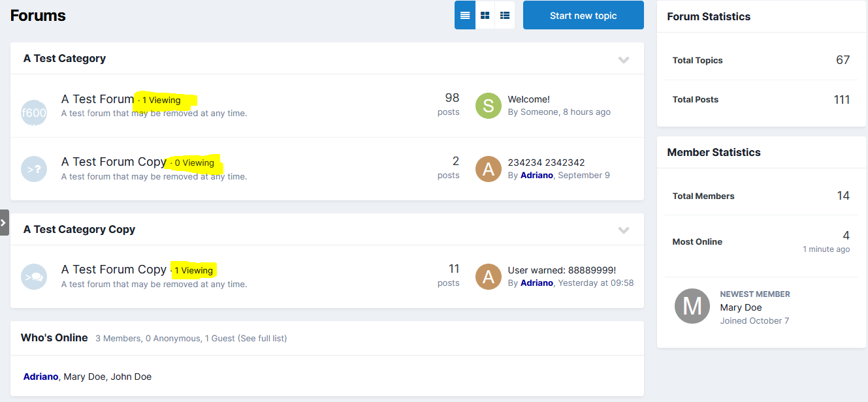
Task: Open the green S avatar next to Welcome!
Action: [488, 106]
